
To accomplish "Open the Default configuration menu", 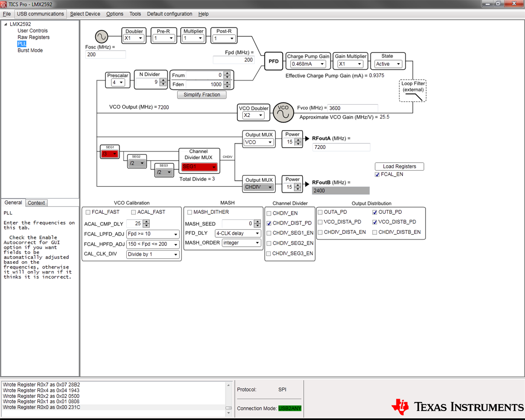I will (169, 14).
